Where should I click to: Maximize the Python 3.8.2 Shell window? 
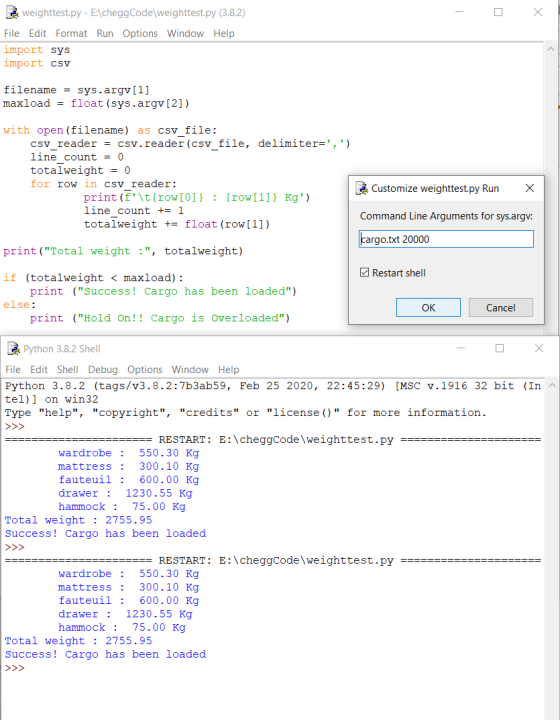point(499,348)
